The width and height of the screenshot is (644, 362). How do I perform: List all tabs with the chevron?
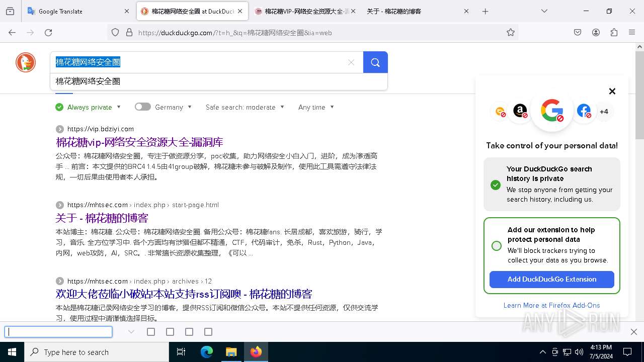(x=544, y=11)
